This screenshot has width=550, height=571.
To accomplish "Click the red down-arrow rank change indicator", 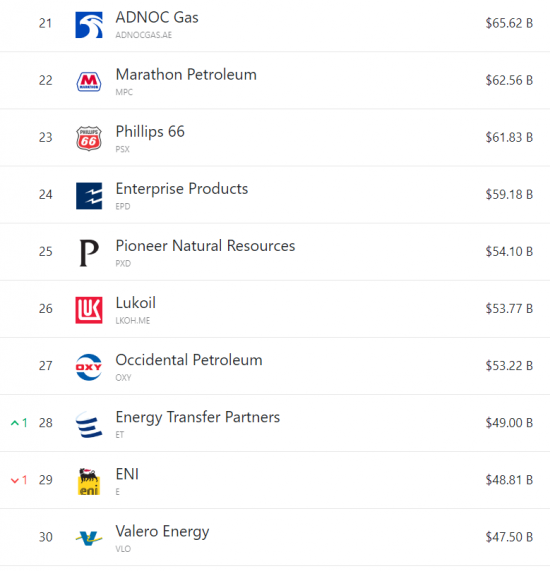I will coord(19,480).
